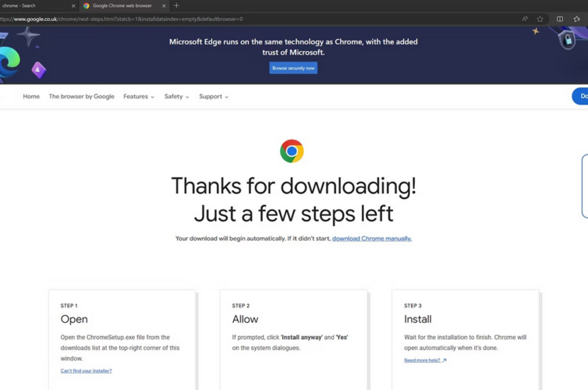Click the external-link arrow beside 'Need more help?'

(445, 360)
